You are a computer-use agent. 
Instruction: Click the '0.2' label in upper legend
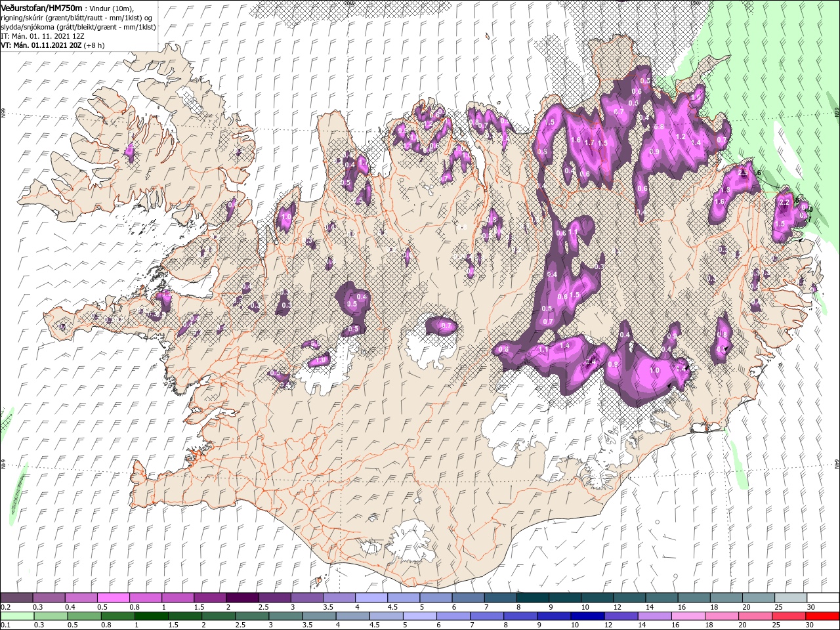5,607
